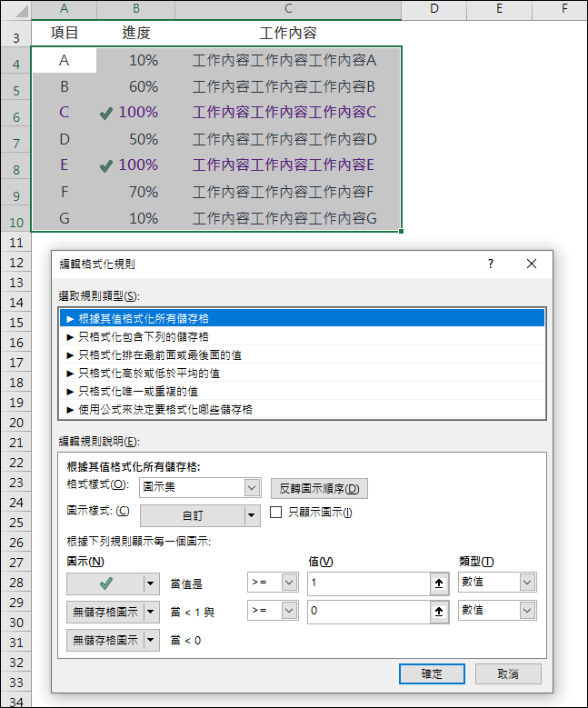Click the range selector icon beside value 1

click(439, 583)
